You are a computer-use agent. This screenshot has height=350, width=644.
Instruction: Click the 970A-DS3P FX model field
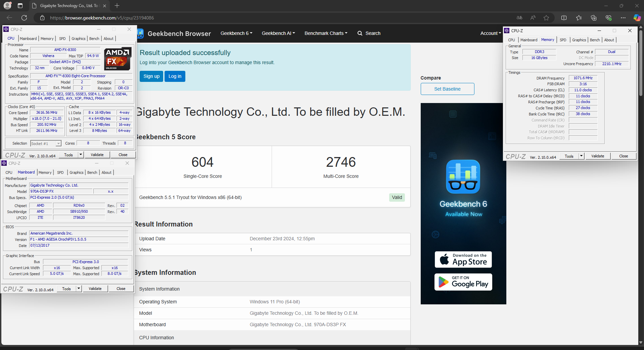pos(61,191)
